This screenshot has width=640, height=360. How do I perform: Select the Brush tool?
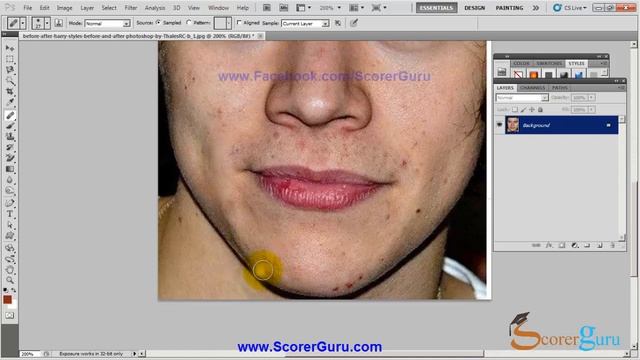click(10, 126)
